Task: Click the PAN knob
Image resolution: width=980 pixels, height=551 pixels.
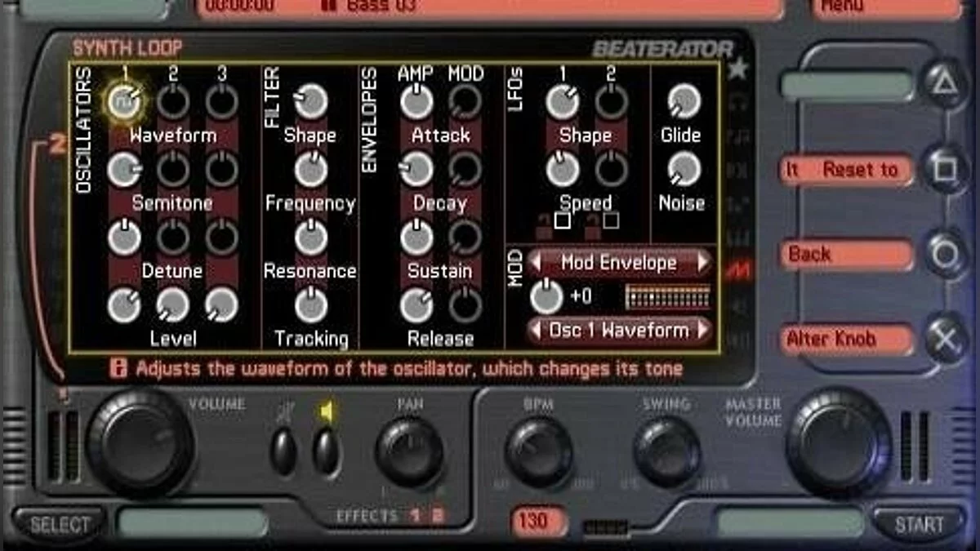Action: (x=409, y=453)
